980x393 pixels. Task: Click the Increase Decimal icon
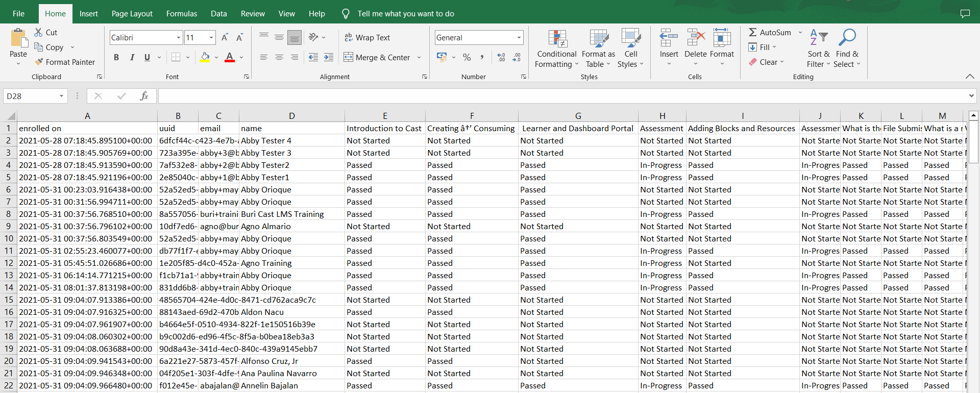point(501,57)
